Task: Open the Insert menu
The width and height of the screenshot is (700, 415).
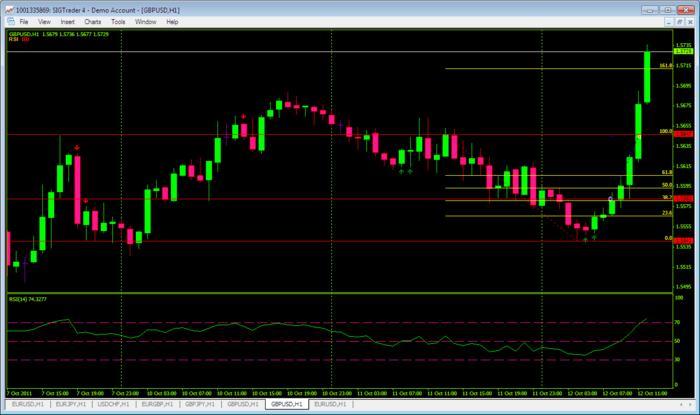Action: click(67, 21)
